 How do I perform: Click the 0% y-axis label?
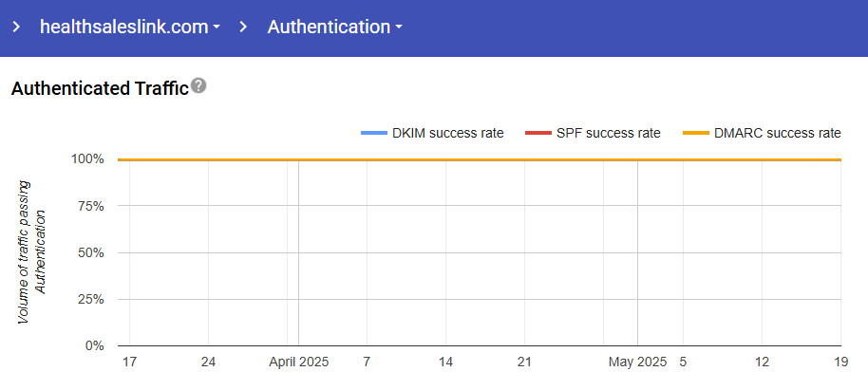[94, 345]
